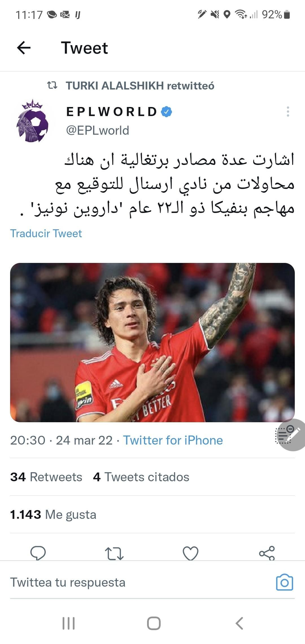This screenshot has height=644, width=305.
Task: View the 34 Retweets list
Action: (x=46, y=477)
